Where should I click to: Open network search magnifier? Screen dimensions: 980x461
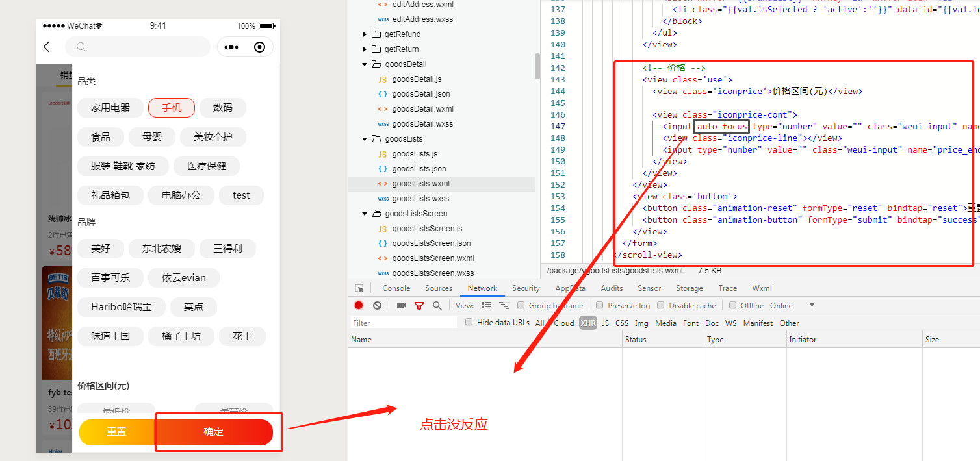[437, 306]
